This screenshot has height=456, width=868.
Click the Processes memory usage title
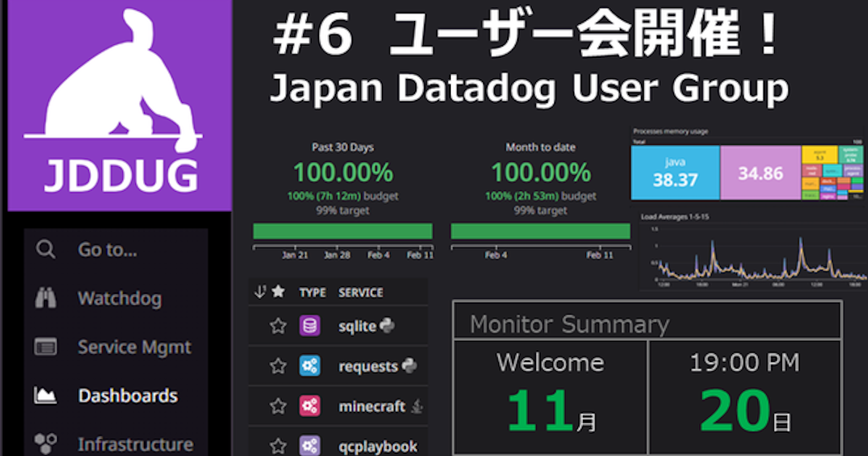pyautogui.click(x=671, y=131)
